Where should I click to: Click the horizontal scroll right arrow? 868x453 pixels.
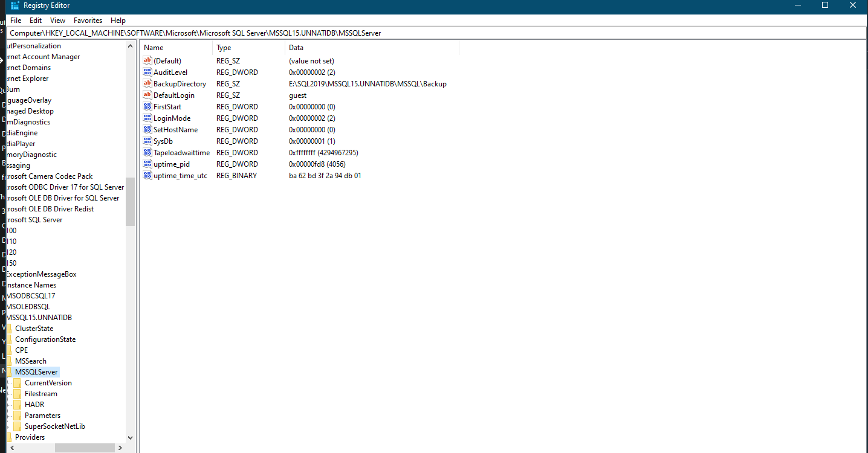point(120,448)
